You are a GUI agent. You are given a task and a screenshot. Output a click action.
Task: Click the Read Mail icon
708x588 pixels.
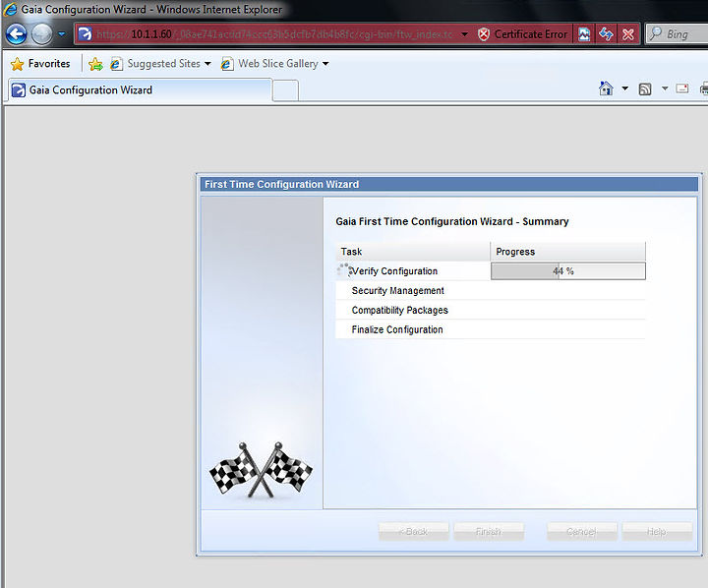tap(682, 88)
